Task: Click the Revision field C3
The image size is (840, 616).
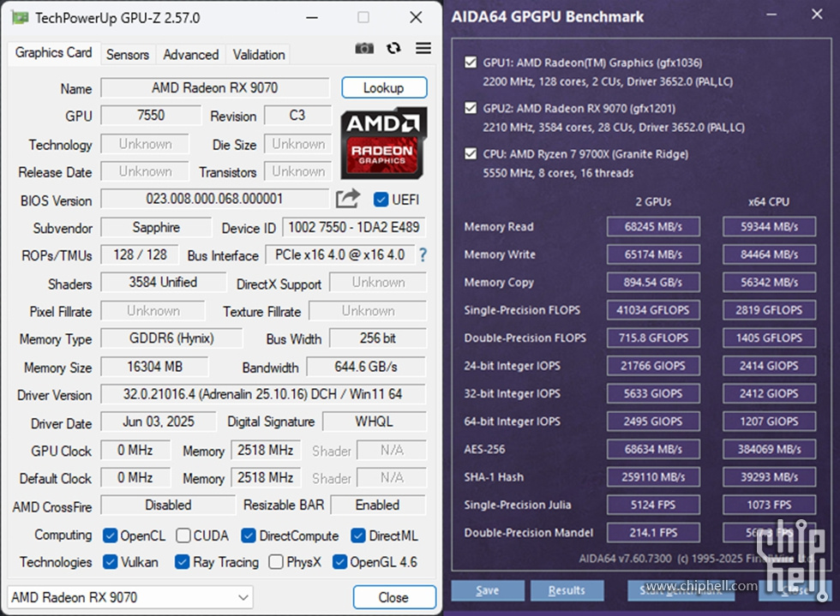Action: click(297, 115)
